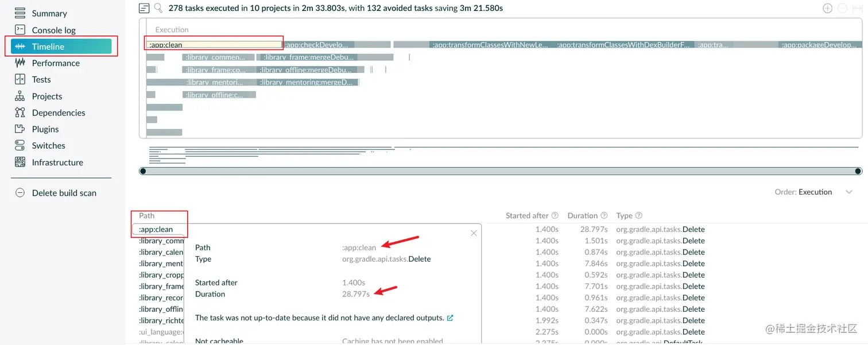The height and width of the screenshot is (345, 868).
Task: Click the 1.501s duration cell
Action: coord(596,241)
